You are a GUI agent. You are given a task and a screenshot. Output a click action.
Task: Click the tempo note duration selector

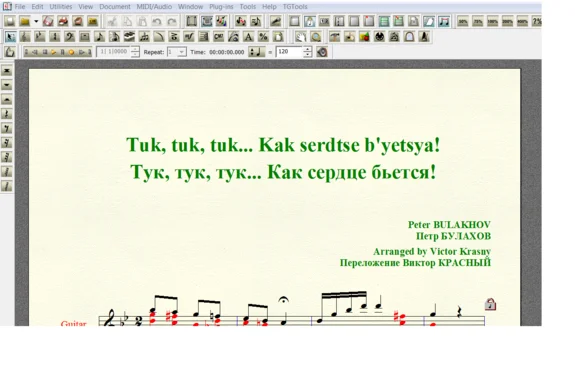pyautogui.click(x=257, y=52)
